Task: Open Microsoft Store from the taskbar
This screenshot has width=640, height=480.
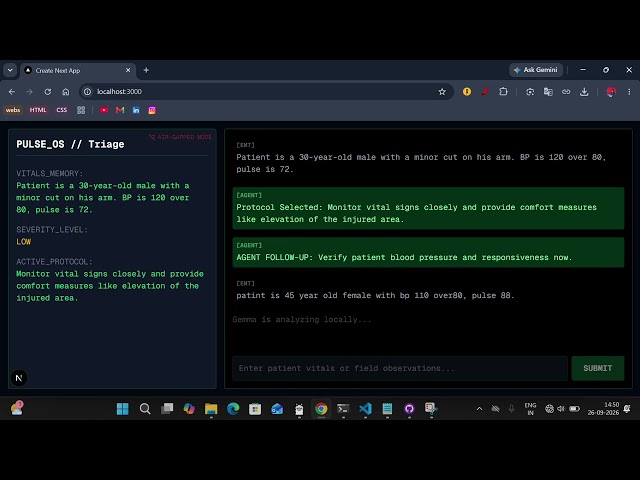Action: point(255,409)
